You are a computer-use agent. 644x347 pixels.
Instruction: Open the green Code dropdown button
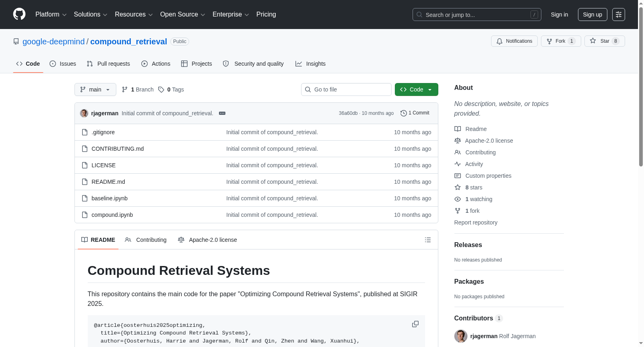point(416,89)
